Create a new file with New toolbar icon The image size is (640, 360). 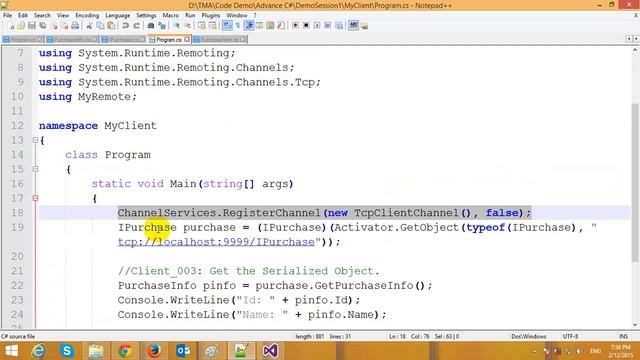[11, 26]
